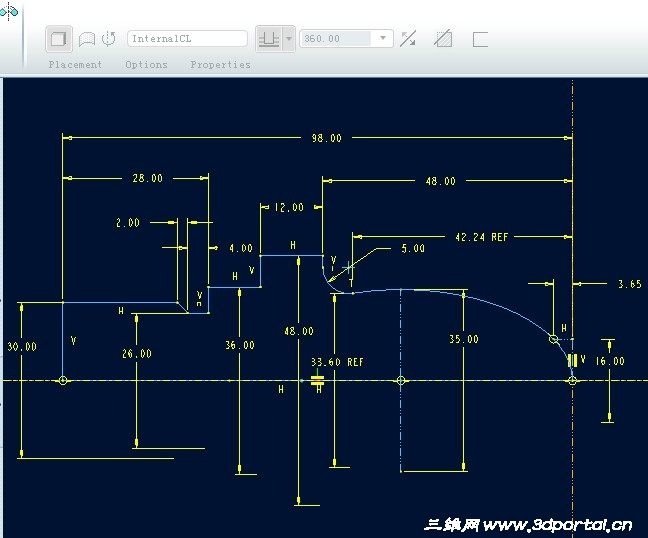Select the 98.00 dimension value

(x=326, y=138)
